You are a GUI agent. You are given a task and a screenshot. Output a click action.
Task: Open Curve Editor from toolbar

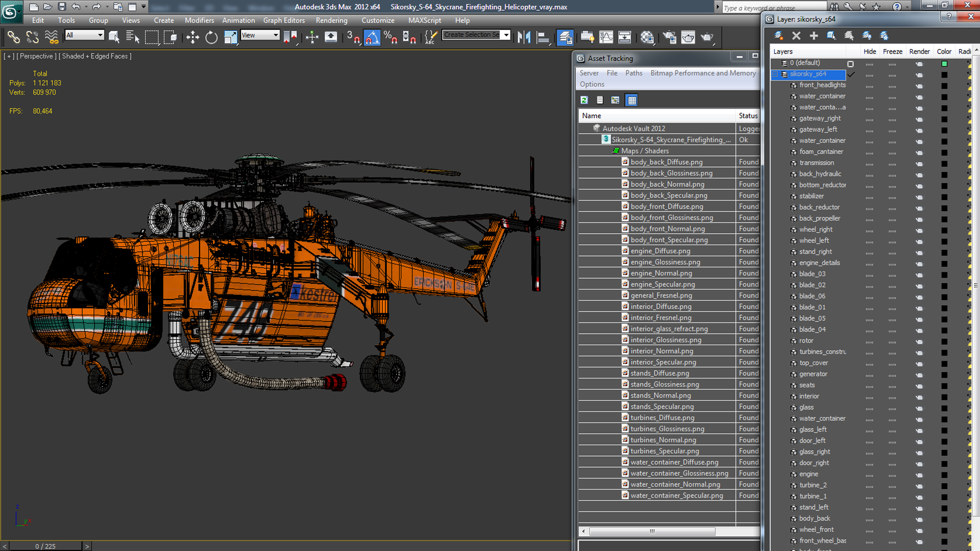tap(606, 37)
